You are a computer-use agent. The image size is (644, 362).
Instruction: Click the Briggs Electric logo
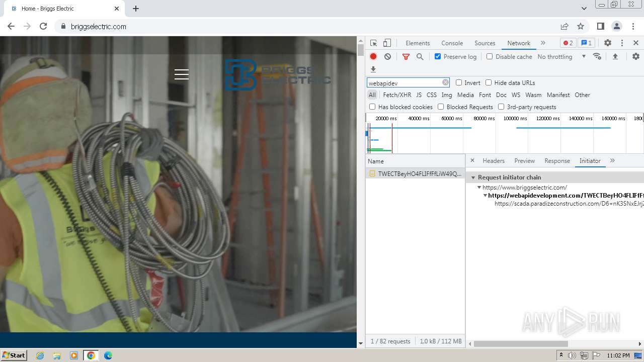click(278, 74)
